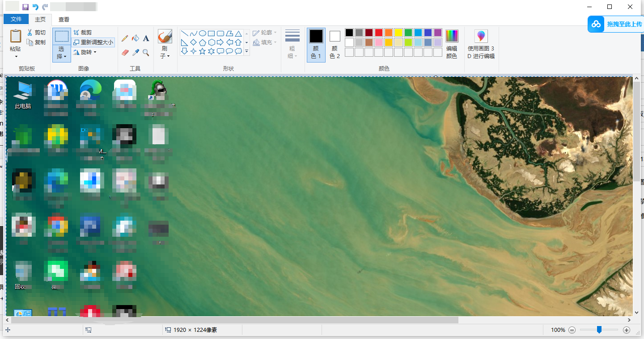
Task: Pick the Rounded rectangular callout shape
Action: tap(220, 51)
